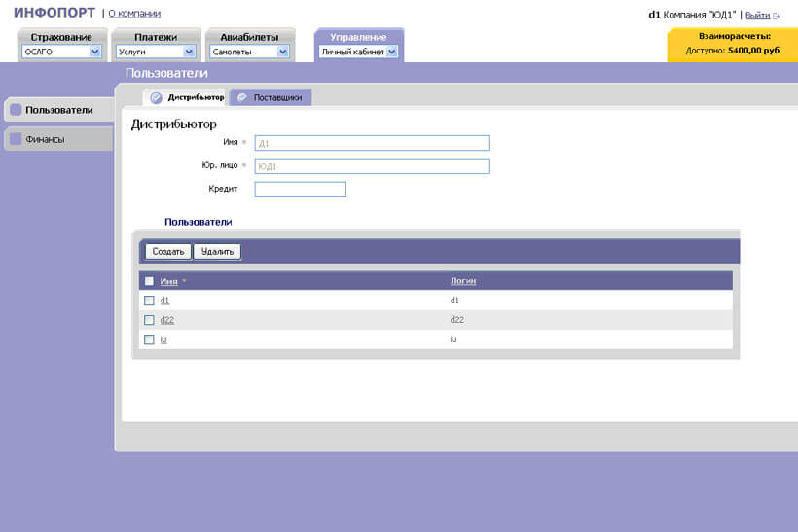Click into the Кредит input field
This screenshot has height=532, width=798.
tap(300, 189)
